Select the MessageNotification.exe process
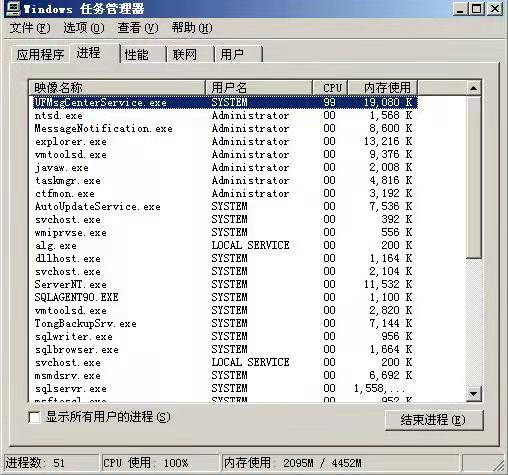The image size is (508, 475). pos(223,128)
